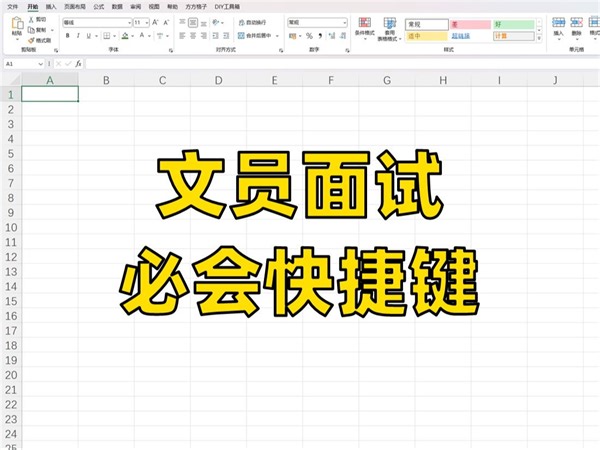Screen dimensions: 600x450
Task: Increase font size with larger A
Action: (x=155, y=23)
